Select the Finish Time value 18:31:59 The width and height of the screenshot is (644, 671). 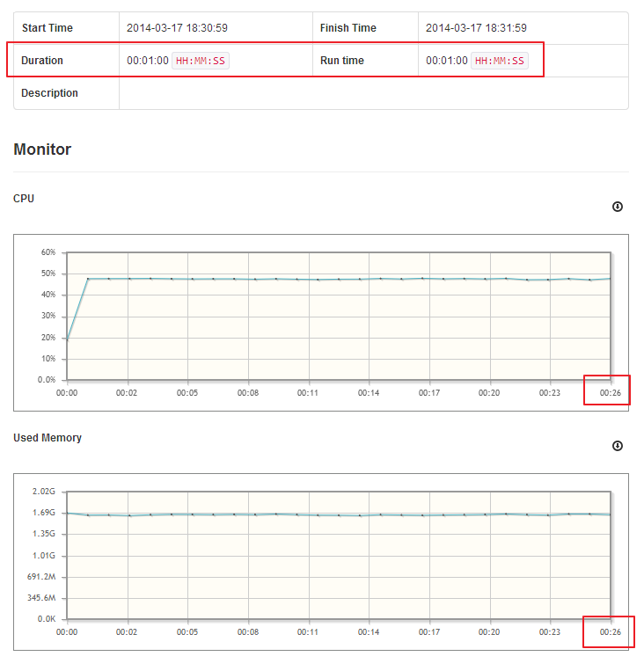click(x=476, y=28)
